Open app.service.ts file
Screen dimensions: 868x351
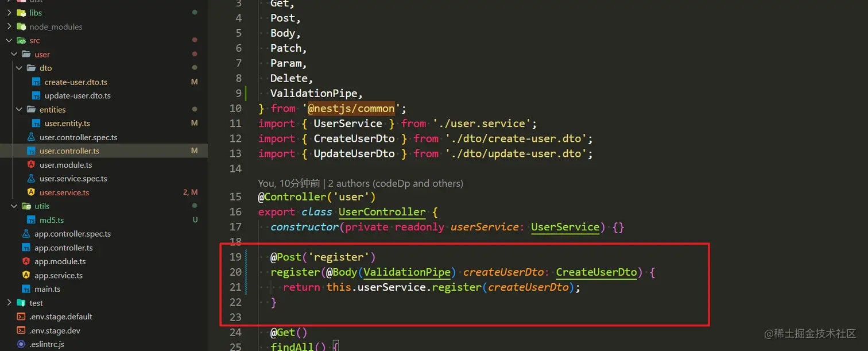tap(59, 275)
